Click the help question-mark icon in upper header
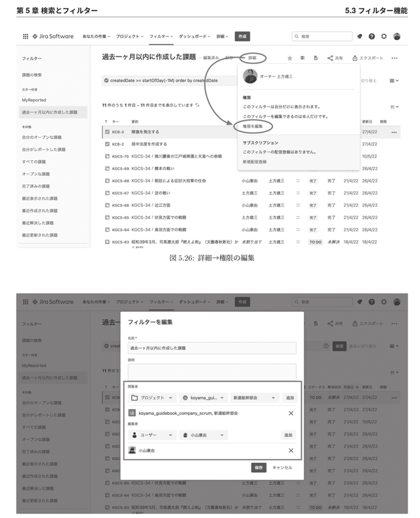Viewport: 420px width, 518px height. (x=372, y=37)
